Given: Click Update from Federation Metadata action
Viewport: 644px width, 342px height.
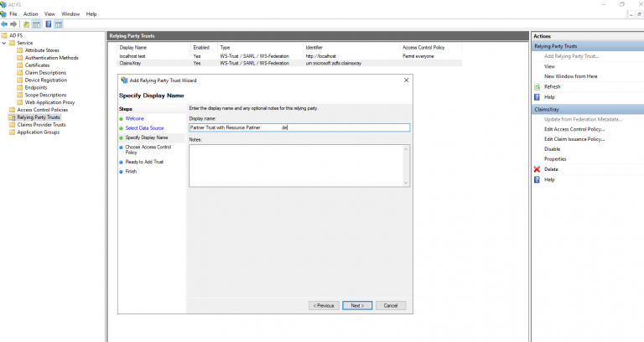Looking at the screenshot, I should pos(583,119).
